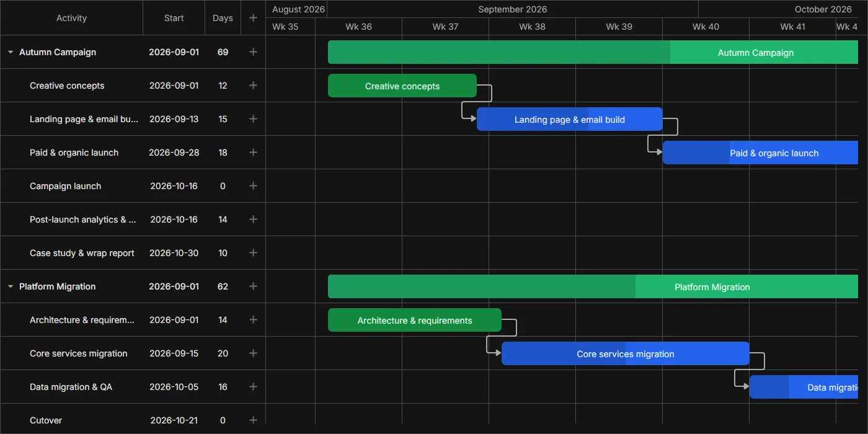
Task: Select the Data migration & QA activity name
Action: pos(71,387)
